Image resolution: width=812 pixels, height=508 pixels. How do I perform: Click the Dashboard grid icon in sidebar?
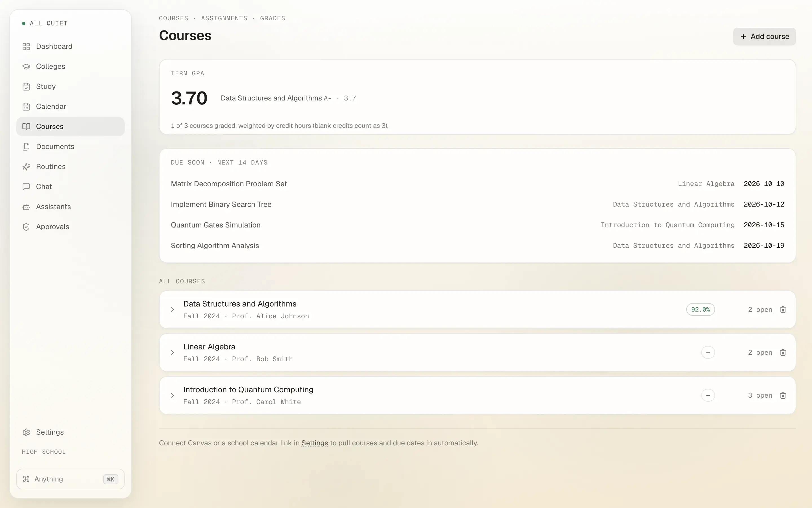click(x=26, y=46)
